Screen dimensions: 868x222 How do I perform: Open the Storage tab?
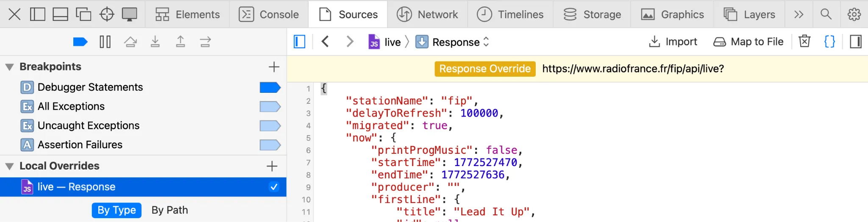[592, 14]
